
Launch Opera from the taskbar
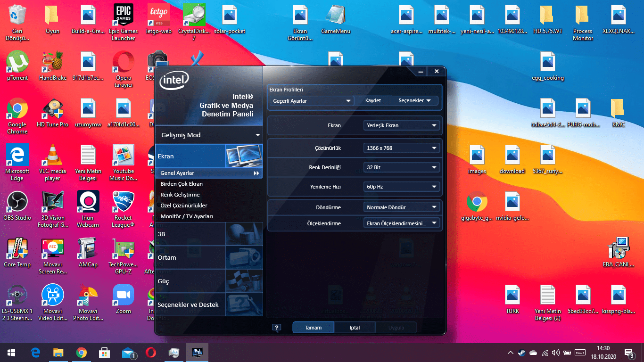click(x=151, y=353)
